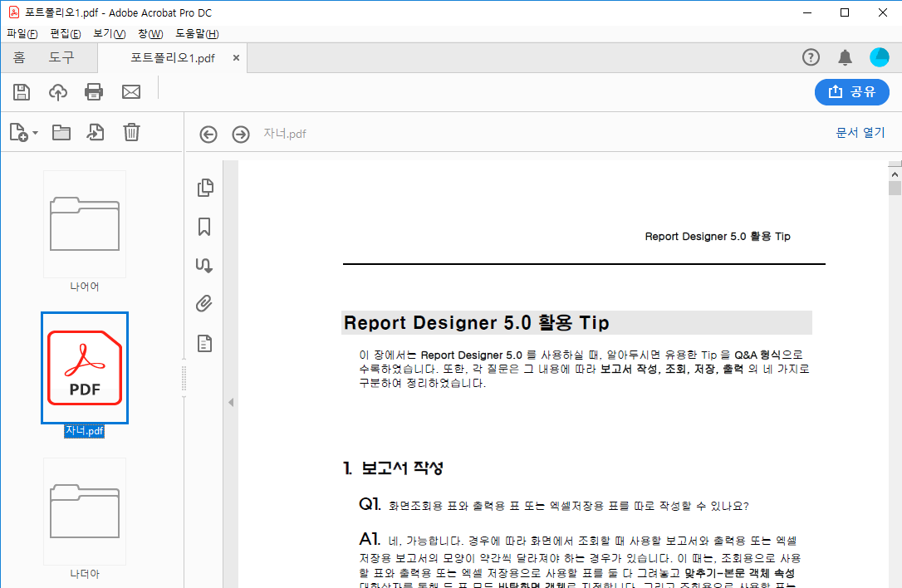Viewport: 902px width, 588px height.
Task: Open the bookmarks panel
Action: coord(204,227)
